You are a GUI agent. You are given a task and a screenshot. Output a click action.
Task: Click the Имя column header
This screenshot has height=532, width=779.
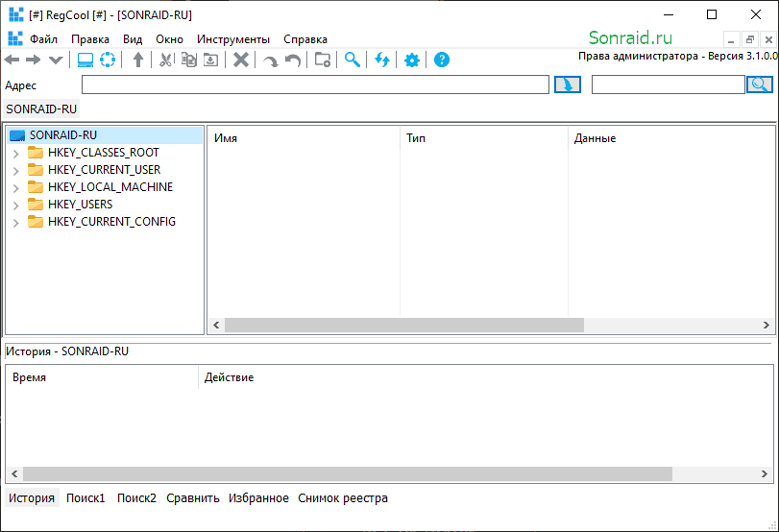coord(304,138)
